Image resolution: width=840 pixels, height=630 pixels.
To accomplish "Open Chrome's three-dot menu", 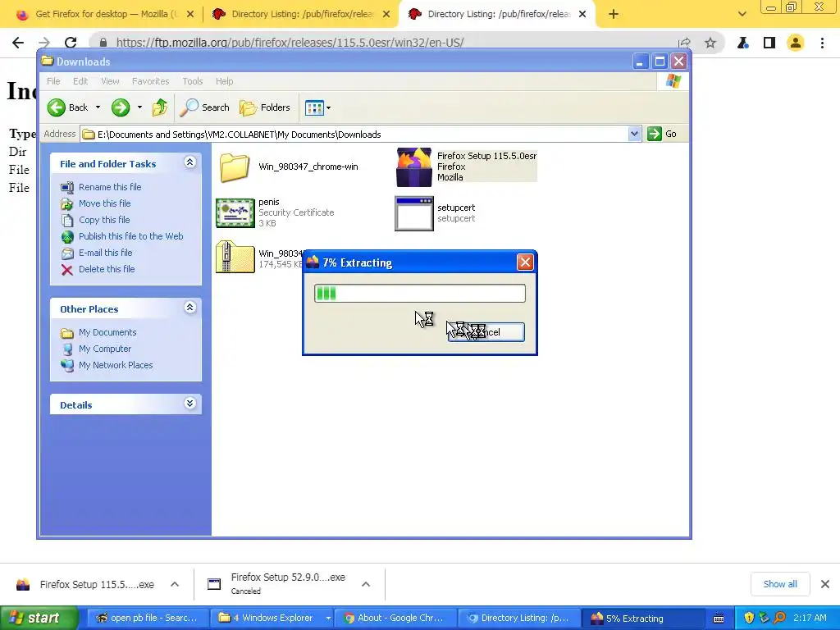I will (x=822, y=43).
